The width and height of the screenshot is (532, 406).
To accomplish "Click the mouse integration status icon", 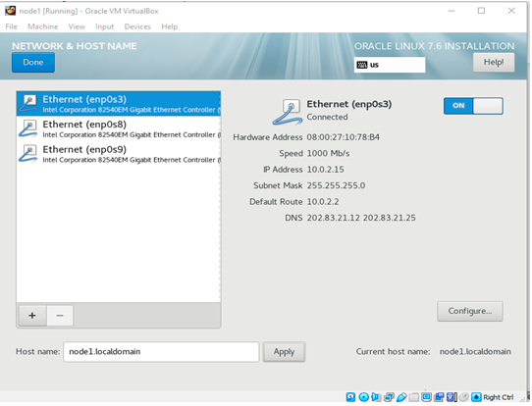I will pos(464,397).
